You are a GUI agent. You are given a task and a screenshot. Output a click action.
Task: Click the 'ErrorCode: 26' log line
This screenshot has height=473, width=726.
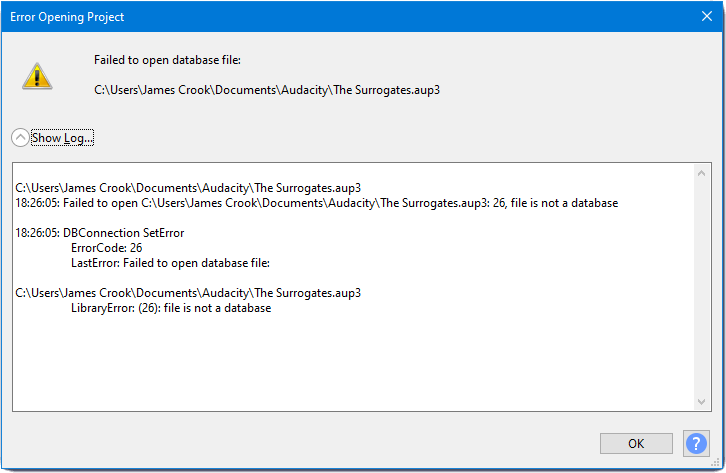coord(106,248)
